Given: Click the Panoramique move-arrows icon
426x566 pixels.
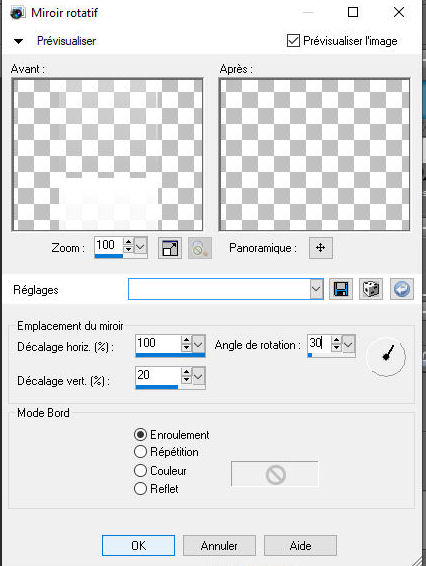Looking at the screenshot, I should [321, 248].
